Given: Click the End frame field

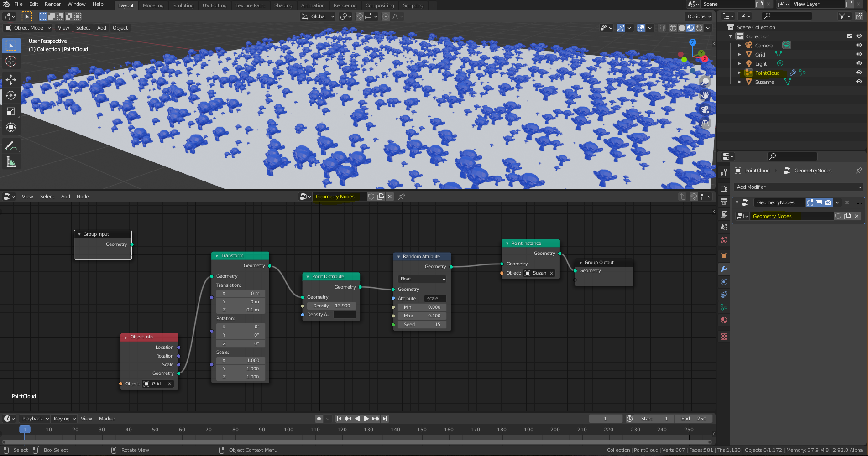Looking at the screenshot, I should coord(693,419).
